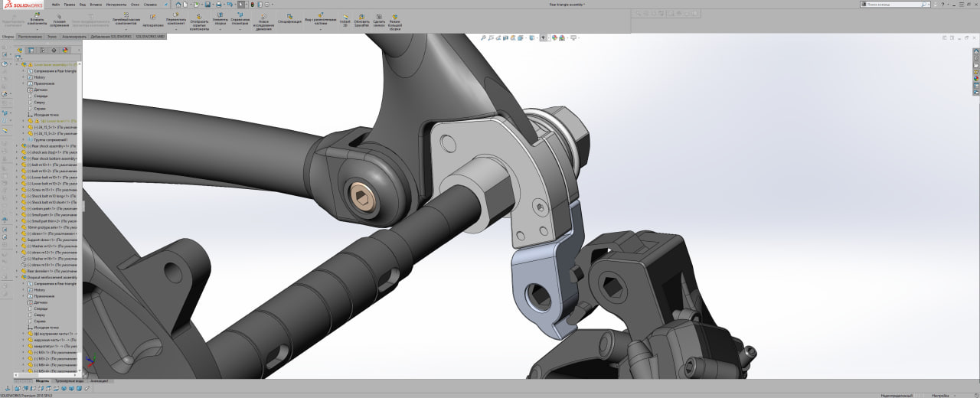
Task: Click the Save icon in the top toolbar
Action: (208, 5)
